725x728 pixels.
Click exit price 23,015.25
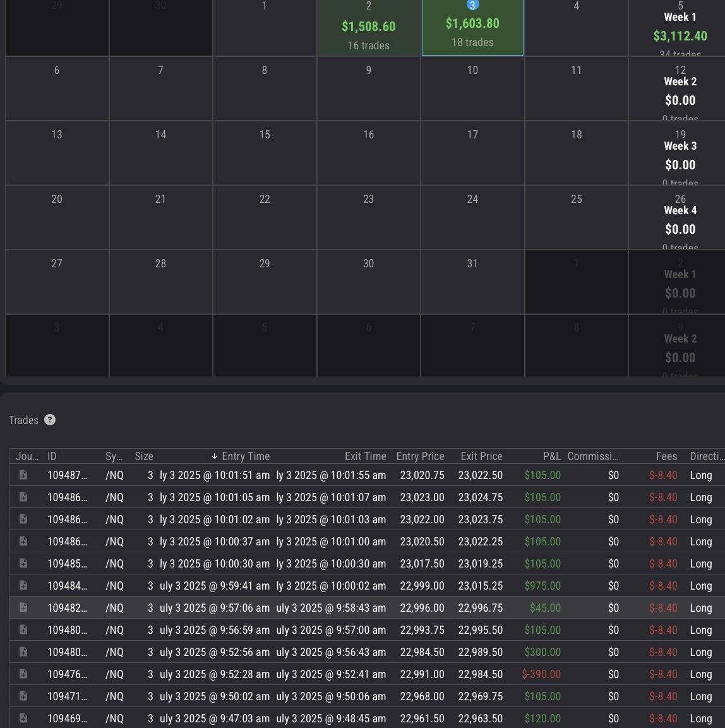coord(481,585)
